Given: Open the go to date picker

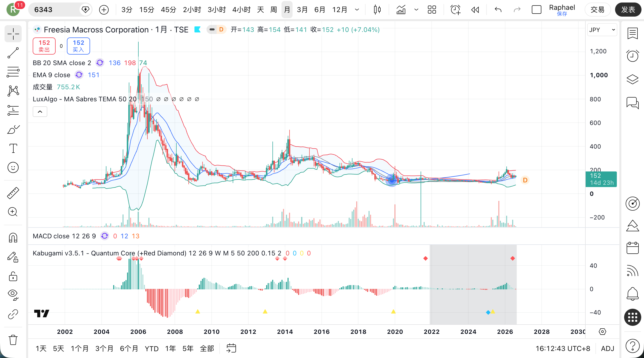Looking at the screenshot, I should click(x=231, y=348).
